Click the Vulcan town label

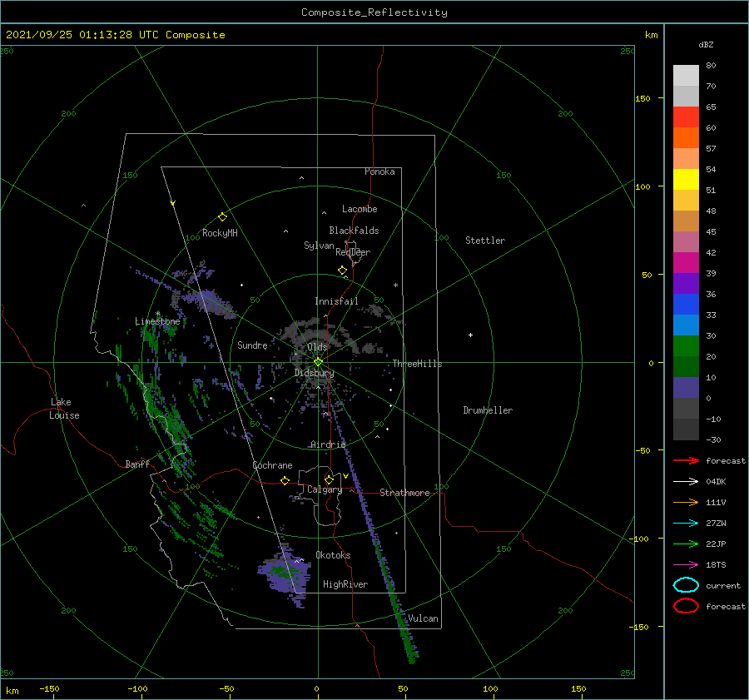tap(424, 618)
